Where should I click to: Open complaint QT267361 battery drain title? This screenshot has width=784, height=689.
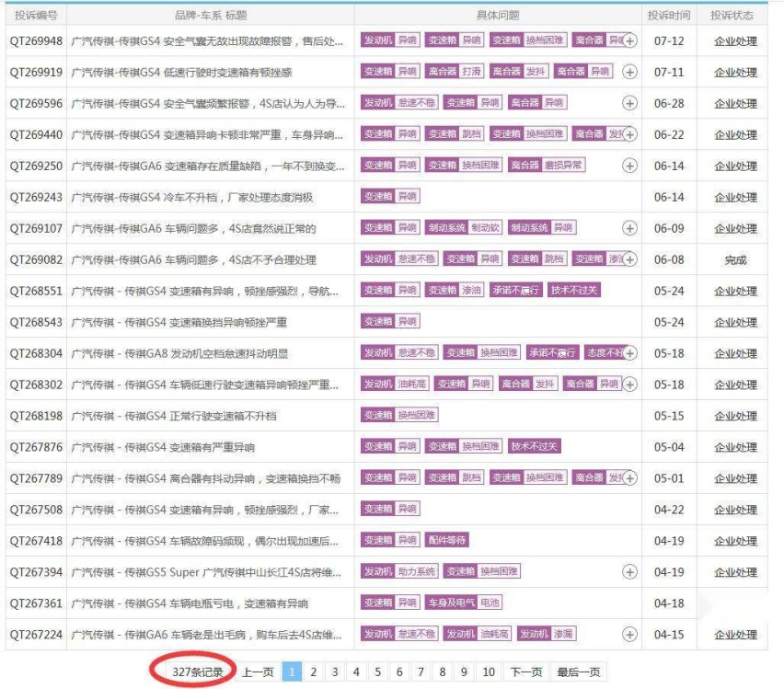click(190, 603)
